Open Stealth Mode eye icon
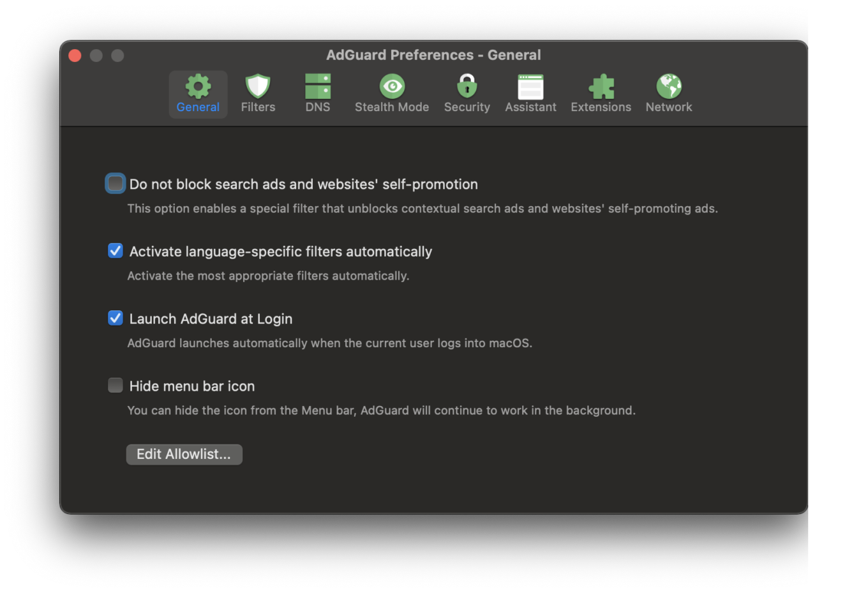The image size is (868, 593). [x=392, y=87]
